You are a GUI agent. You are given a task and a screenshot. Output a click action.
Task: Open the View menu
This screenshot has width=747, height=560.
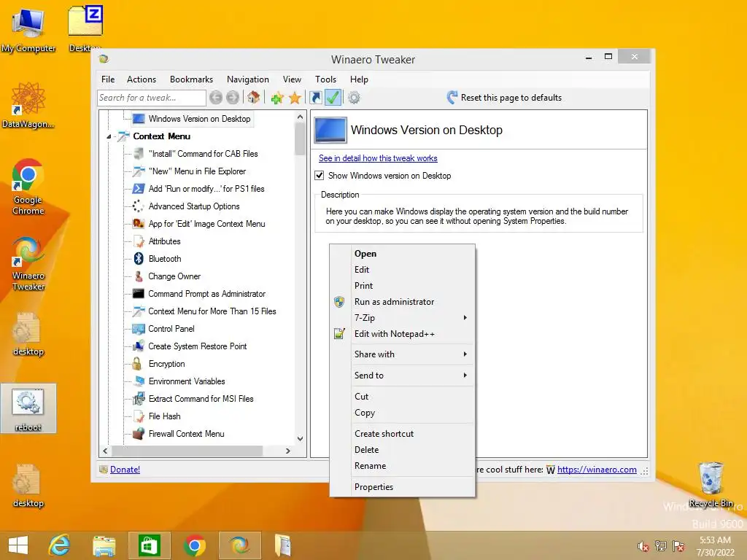292,79
